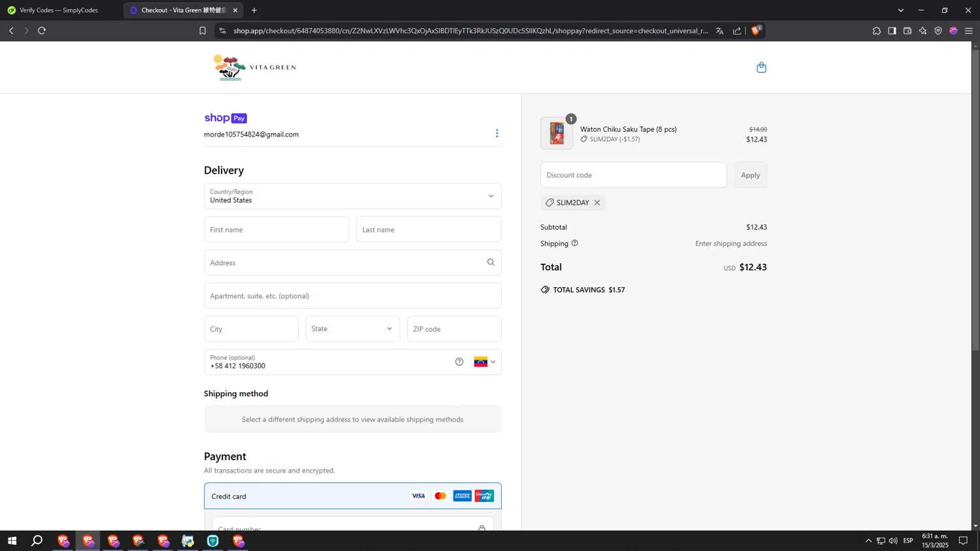Screen dimensions: 980x551
Task: Close the Checkout - Vita Green tab
Action: [x=235, y=10]
